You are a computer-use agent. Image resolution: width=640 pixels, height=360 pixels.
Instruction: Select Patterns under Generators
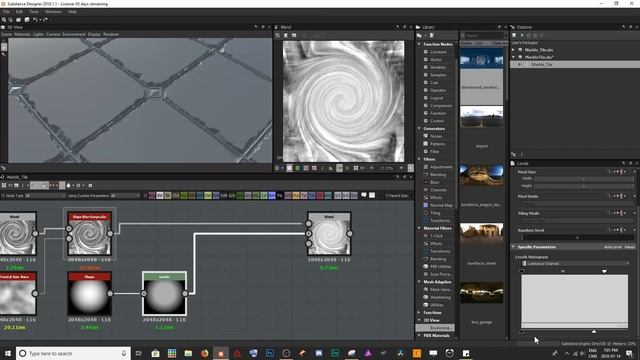437,144
